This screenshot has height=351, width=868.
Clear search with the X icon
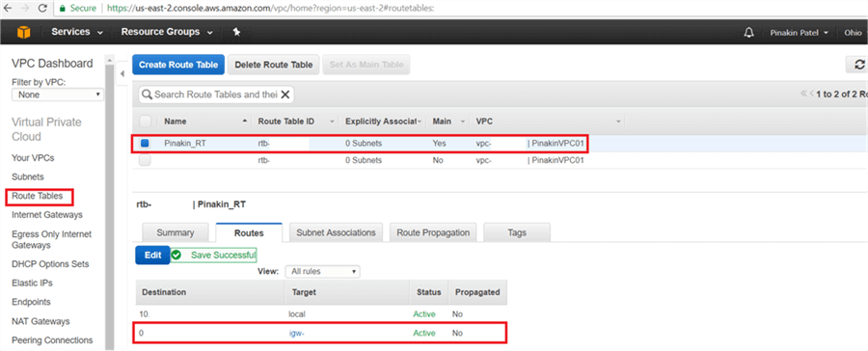pyautogui.click(x=285, y=94)
